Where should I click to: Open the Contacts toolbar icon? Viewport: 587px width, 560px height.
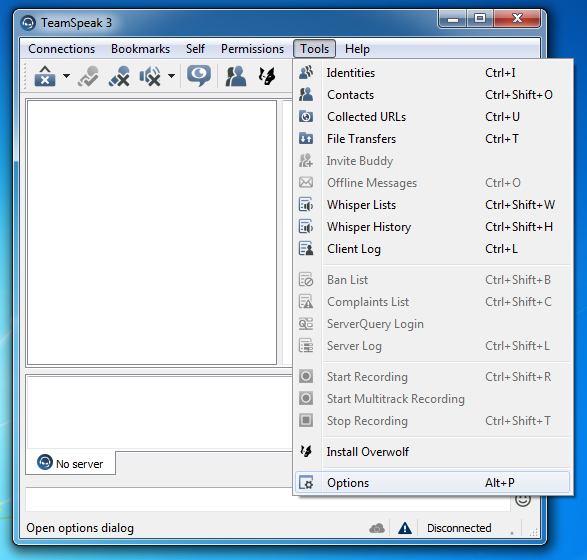[236, 76]
